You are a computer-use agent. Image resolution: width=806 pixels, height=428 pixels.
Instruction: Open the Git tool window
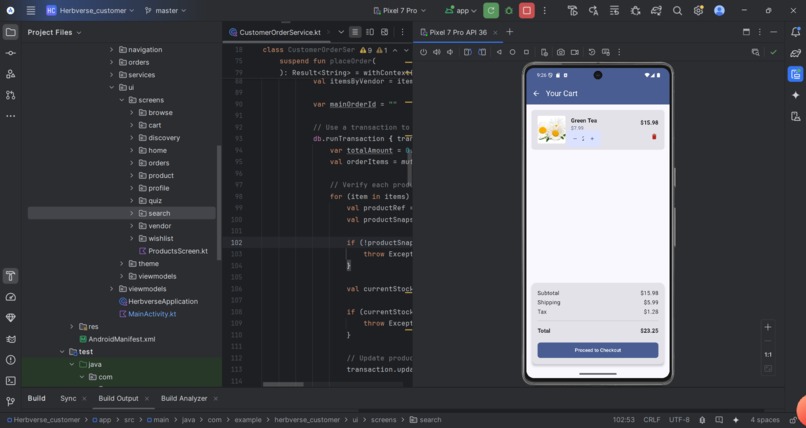pos(10,402)
